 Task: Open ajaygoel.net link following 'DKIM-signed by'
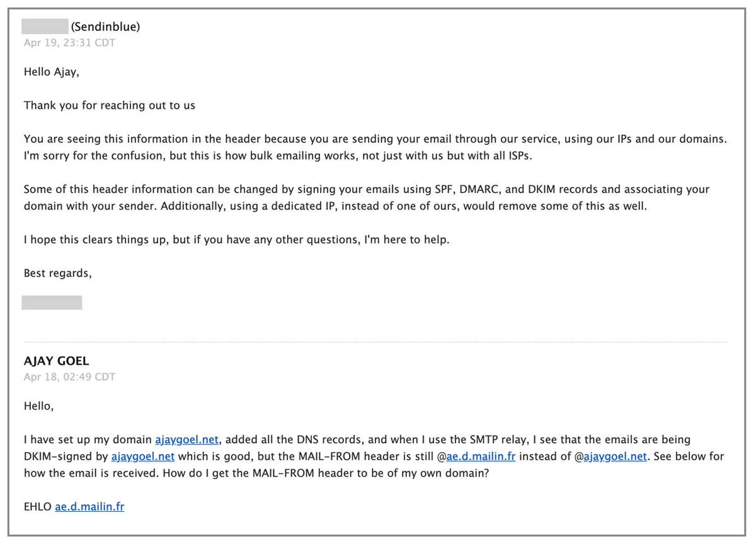[143, 456]
